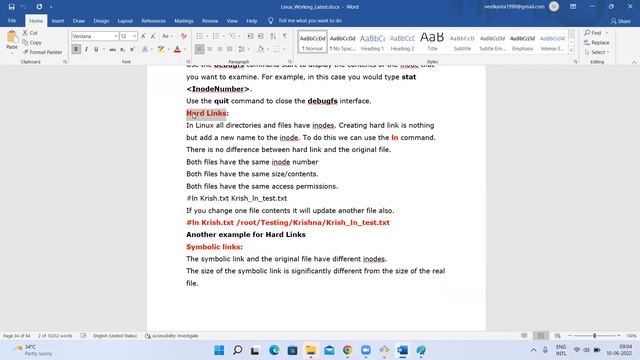Click the Bullets list icon

coord(199,36)
